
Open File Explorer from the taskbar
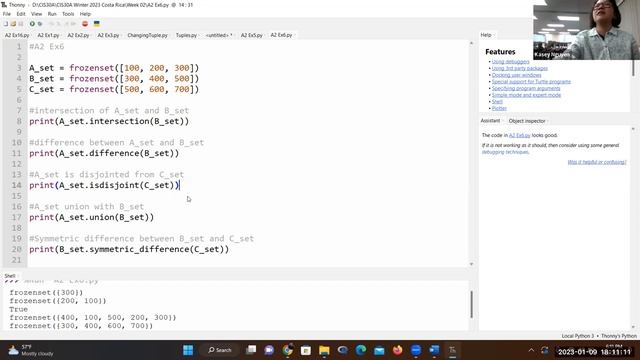pyautogui.click(x=324, y=350)
